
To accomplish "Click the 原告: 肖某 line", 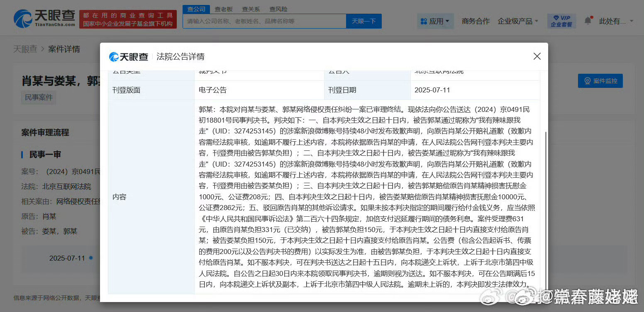I will point(39,216).
